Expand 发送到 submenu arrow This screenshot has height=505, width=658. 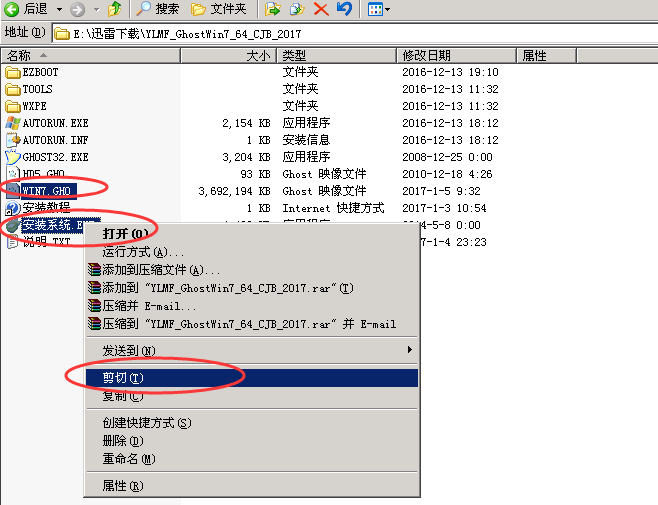click(x=410, y=350)
